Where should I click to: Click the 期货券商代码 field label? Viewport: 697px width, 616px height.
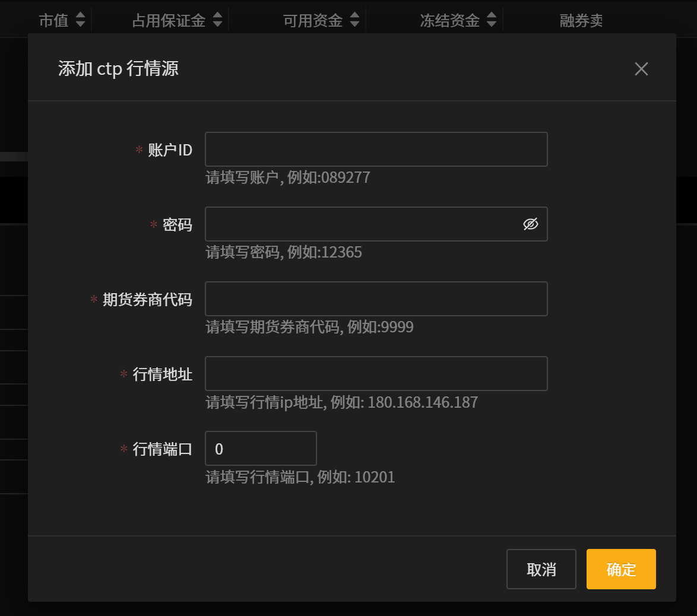click(x=148, y=299)
